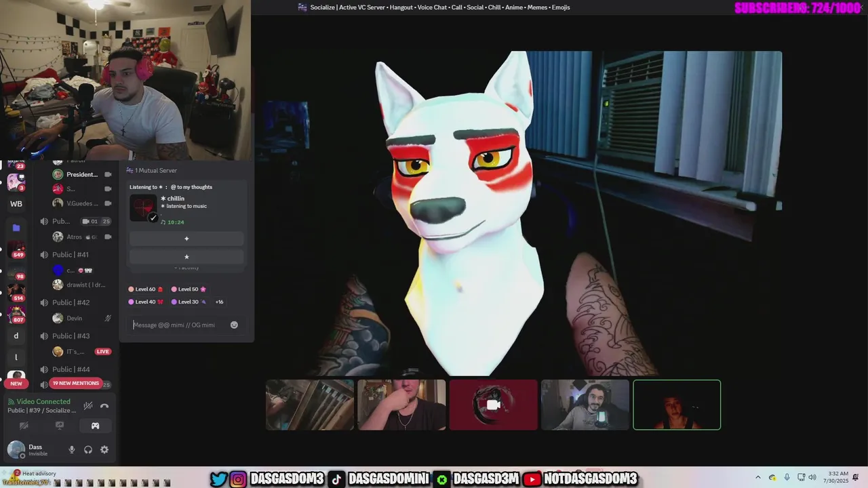Open the purple server folder icon

pos(16,228)
